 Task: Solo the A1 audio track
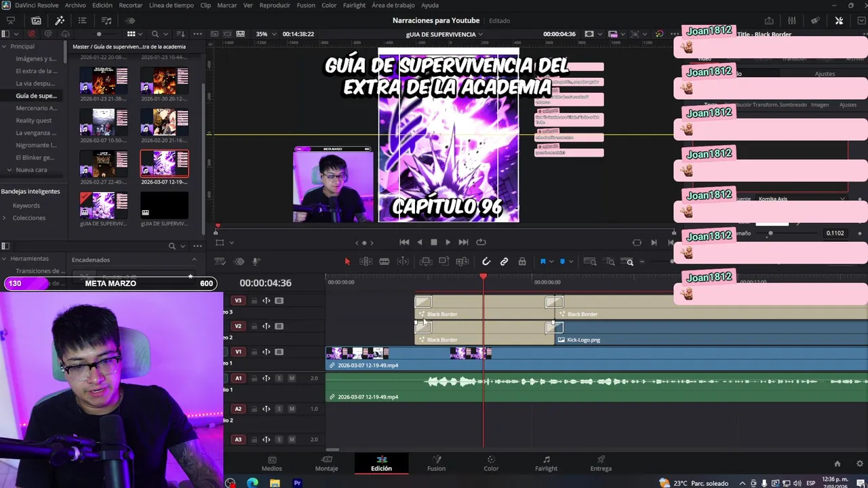(279, 378)
